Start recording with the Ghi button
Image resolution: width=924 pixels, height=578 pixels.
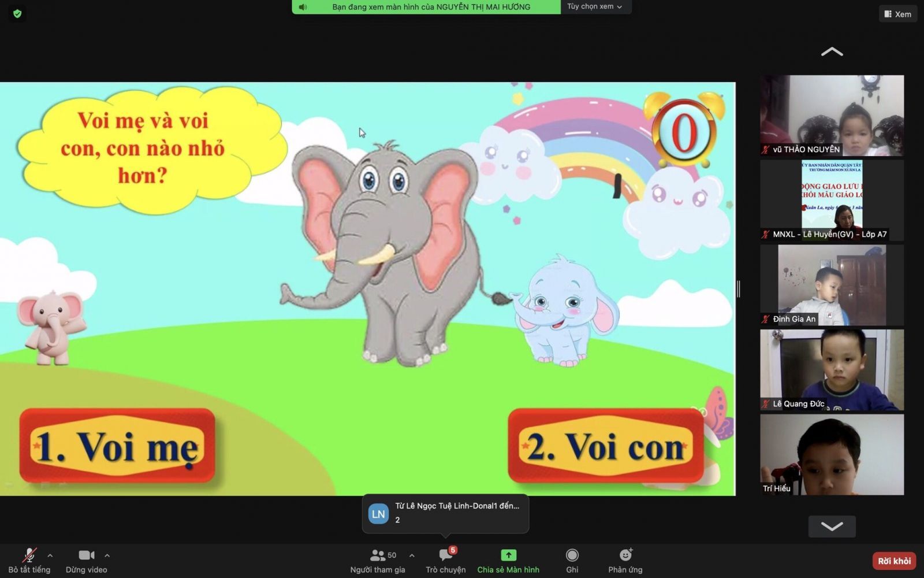point(572,560)
